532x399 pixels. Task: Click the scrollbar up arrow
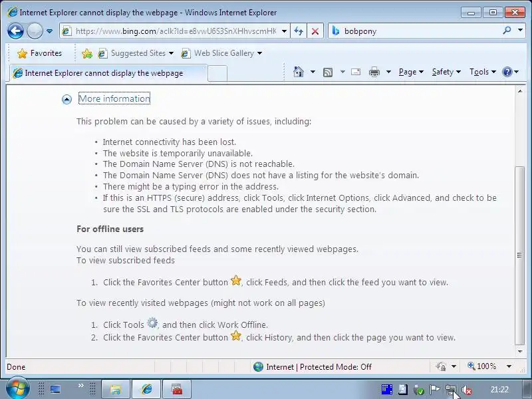(520, 91)
